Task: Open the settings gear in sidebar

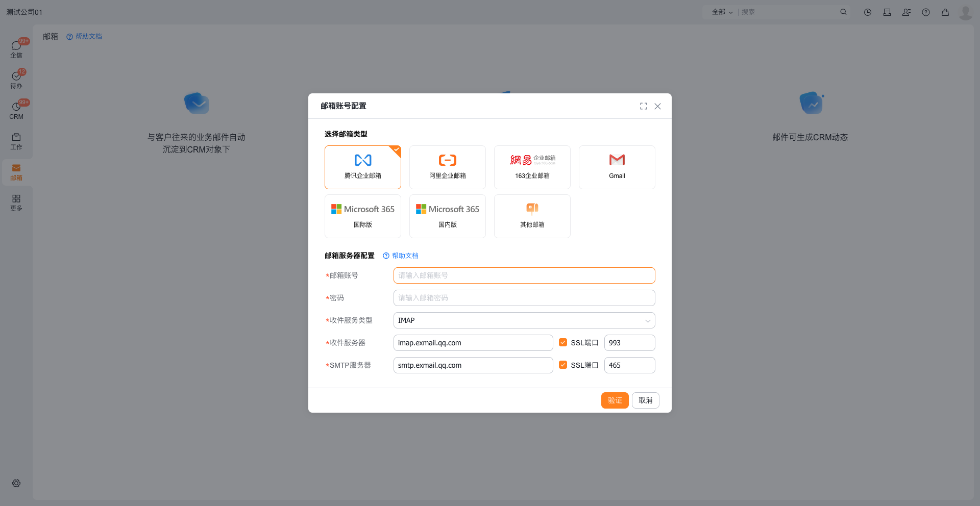Action: tap(16, 483)
